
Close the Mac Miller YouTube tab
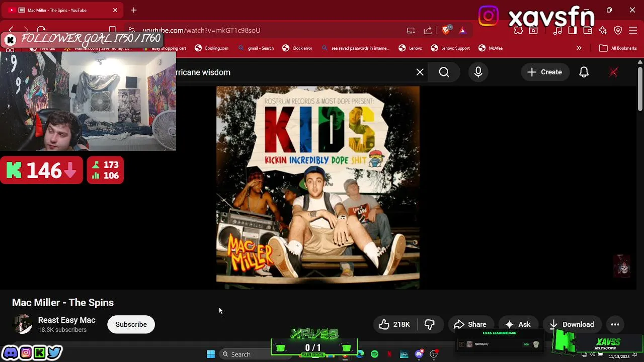point(115,10)
